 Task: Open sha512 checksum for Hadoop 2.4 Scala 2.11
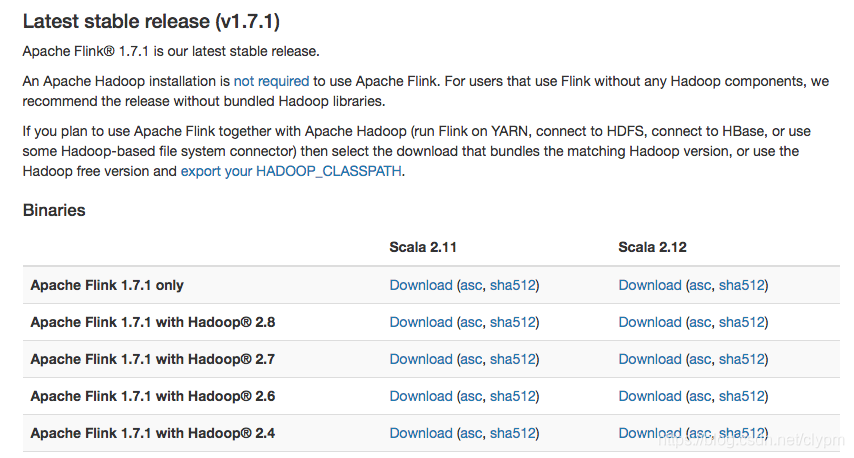pyautogui.click(x=512, y=433)
